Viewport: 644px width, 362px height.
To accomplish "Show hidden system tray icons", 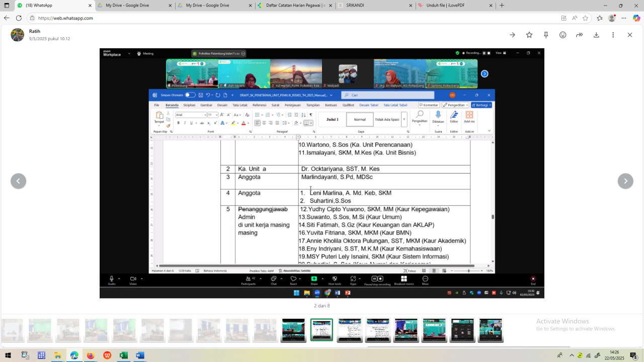I will tap(572, 355).
